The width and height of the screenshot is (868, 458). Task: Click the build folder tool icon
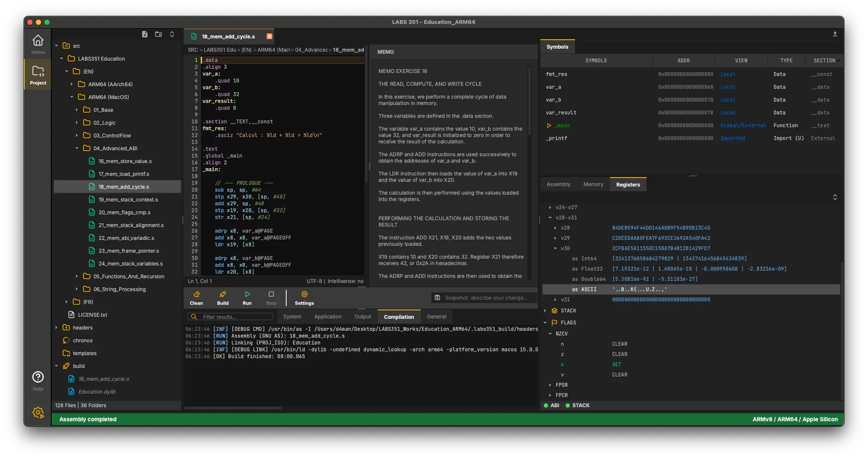(66, 366)
